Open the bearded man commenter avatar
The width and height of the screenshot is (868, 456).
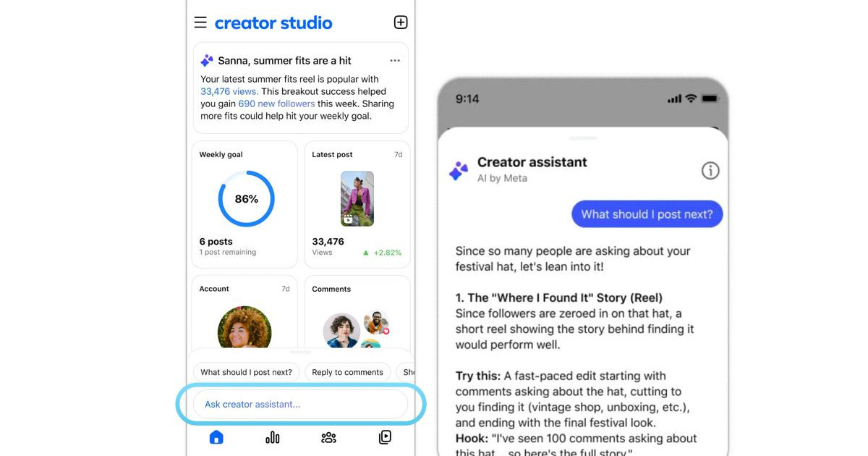pos(376,322)
